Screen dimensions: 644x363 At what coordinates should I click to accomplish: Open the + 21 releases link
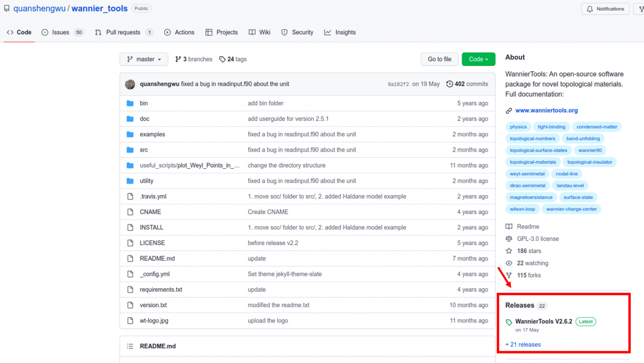coord(523,344)
